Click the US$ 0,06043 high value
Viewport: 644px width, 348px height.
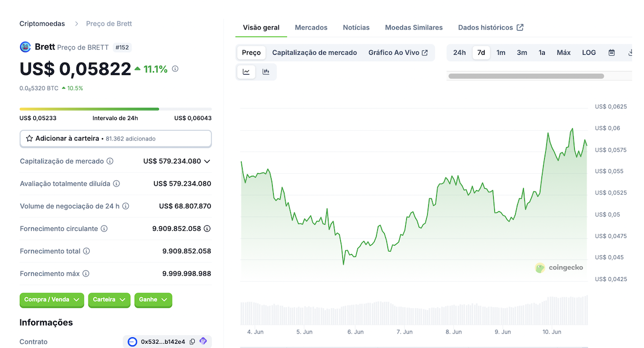click(193, 118)
